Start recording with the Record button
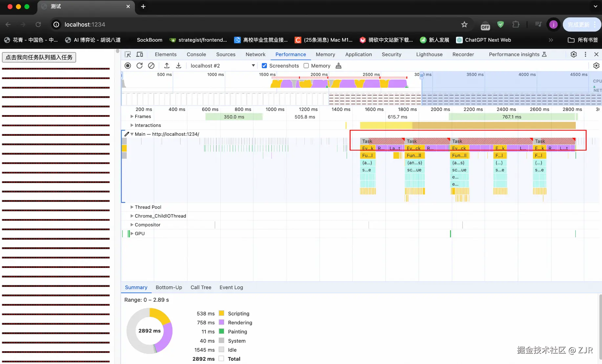The height and width of the screenshot is (364, 602). pos(128,66)
